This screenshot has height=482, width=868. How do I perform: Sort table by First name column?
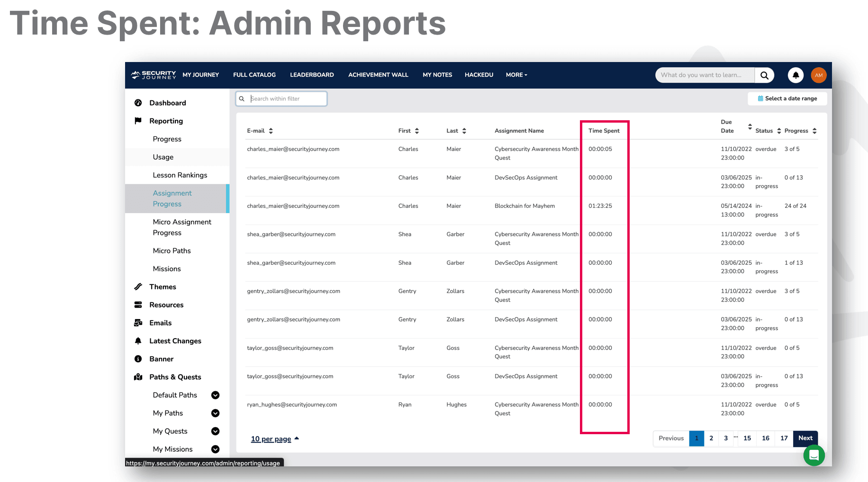coord(416,131)
